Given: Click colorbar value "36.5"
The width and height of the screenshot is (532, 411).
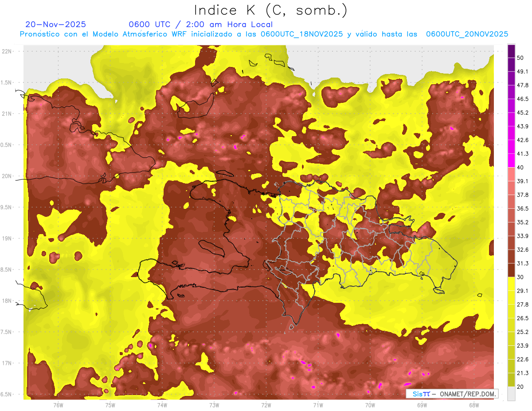Looking at the screenshot, I should (523, 208).
